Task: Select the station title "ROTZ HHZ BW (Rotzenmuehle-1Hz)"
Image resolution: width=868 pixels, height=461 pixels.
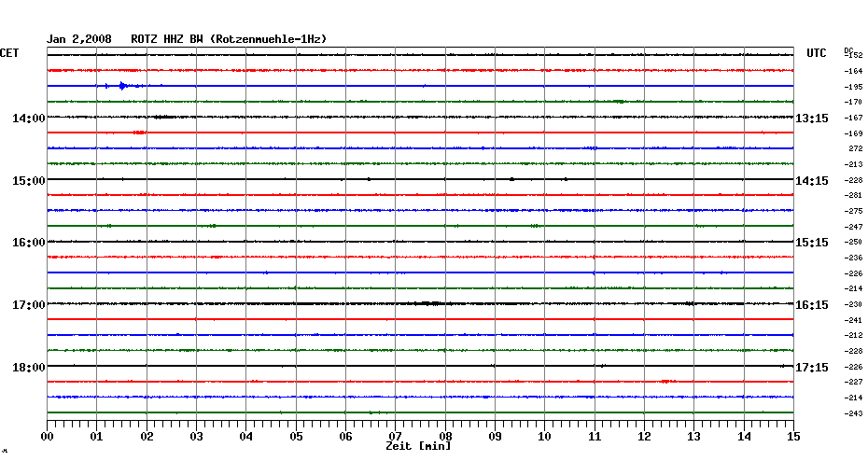Action: tap(229, 39)
